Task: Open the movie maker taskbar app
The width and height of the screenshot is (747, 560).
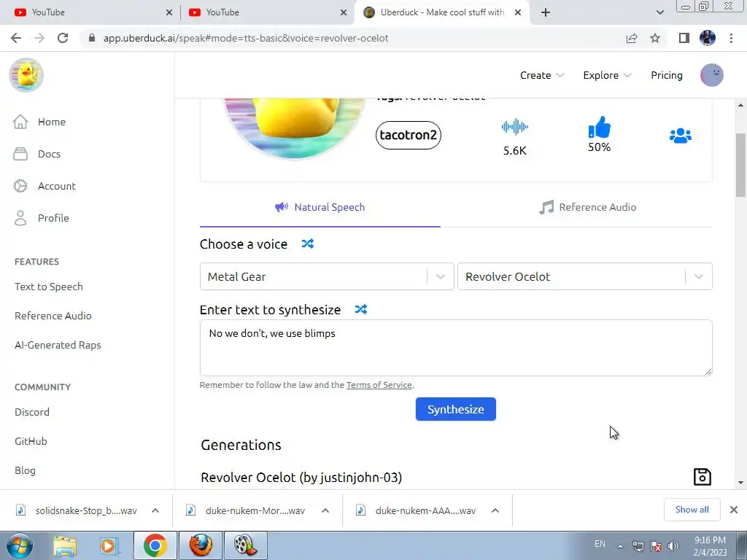Action: pos(245,545)
